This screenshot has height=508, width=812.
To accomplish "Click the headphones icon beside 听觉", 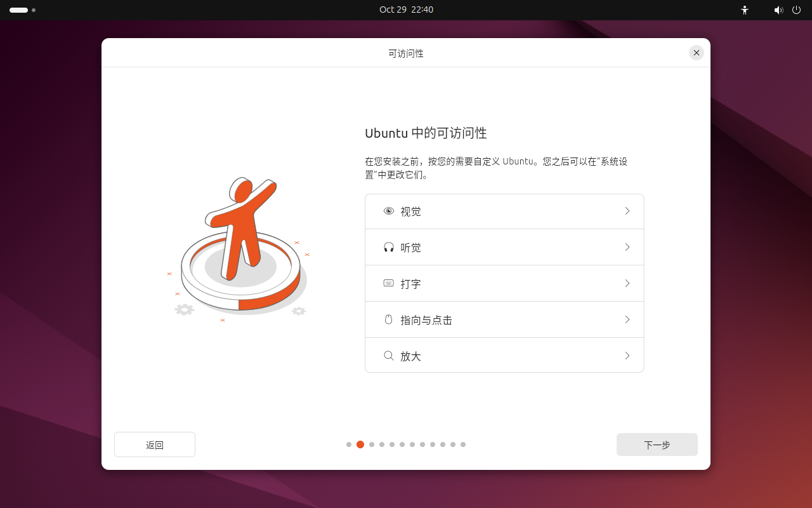I will click(x=389, y=247).
